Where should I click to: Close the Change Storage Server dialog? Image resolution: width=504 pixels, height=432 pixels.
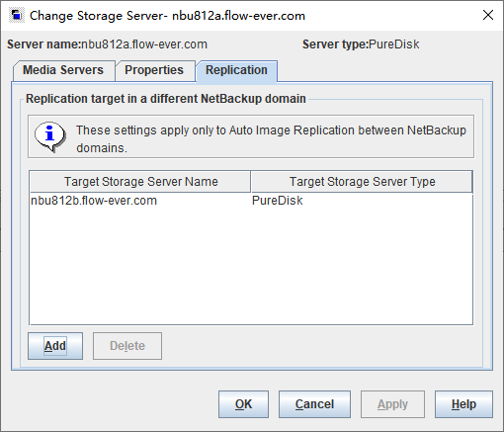(x=488, y=15)
